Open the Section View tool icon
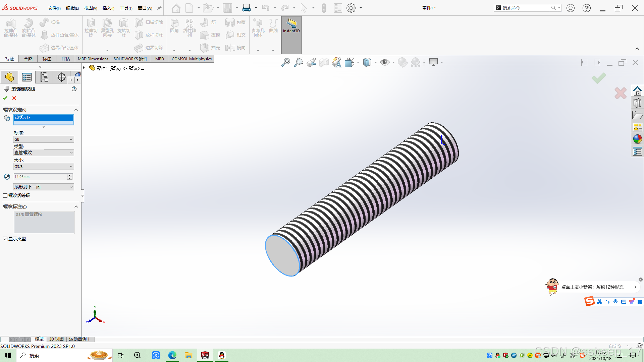 tap(324, 62)
